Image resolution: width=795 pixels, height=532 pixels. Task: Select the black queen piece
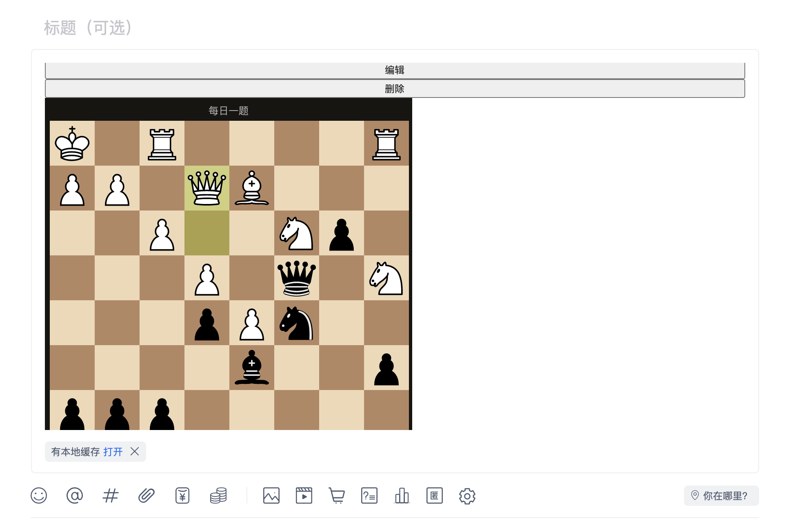(x=297, y=278)
